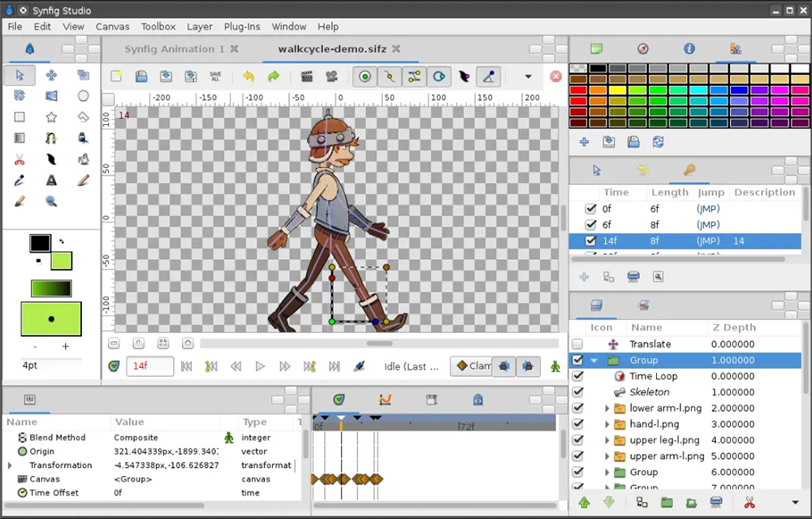Select the Transform tool
Viewport: 812px width, 519px height.
(19, 76)
